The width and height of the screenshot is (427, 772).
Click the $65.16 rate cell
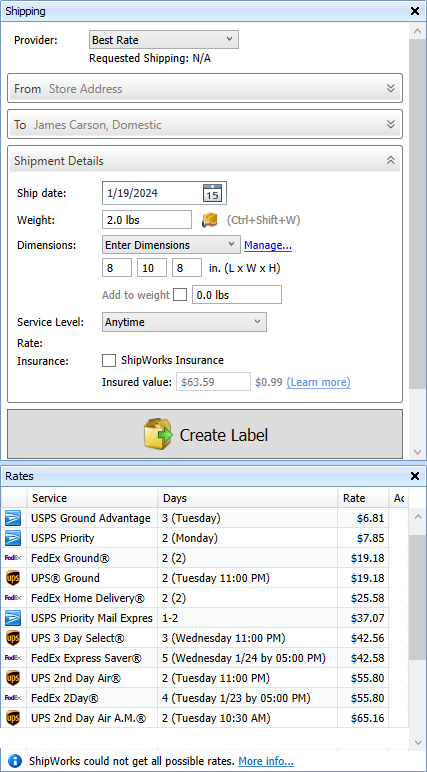click(x=363, y=718)
